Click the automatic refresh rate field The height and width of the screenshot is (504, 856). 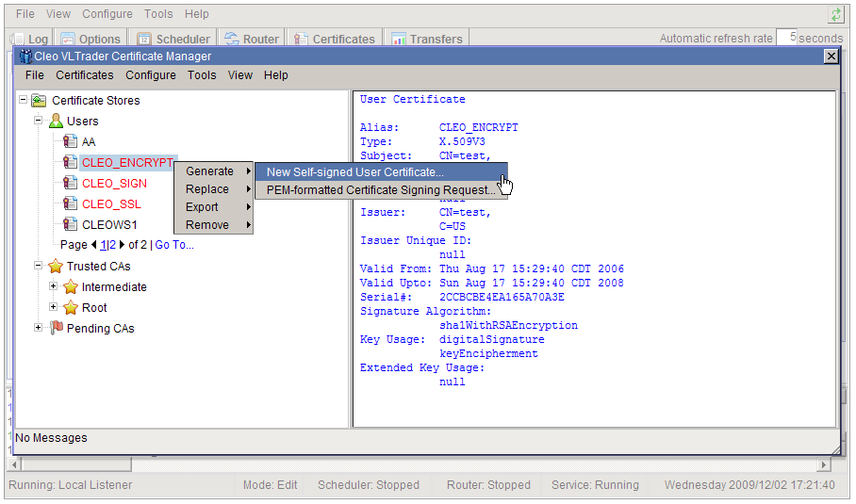[786, 39]
